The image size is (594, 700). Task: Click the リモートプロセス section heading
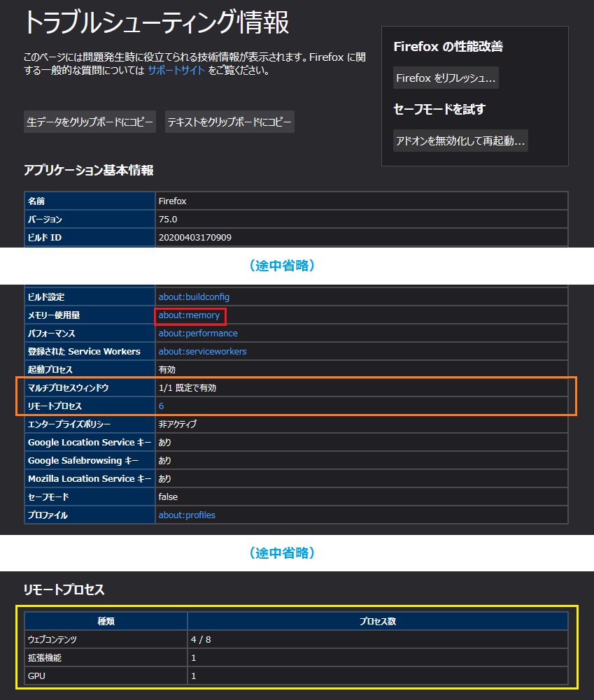(x=64, y=590)
